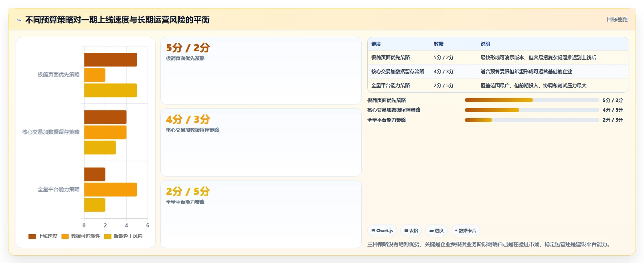Click the progress bar for 极简页面优先策略

[x=532, y=100]
